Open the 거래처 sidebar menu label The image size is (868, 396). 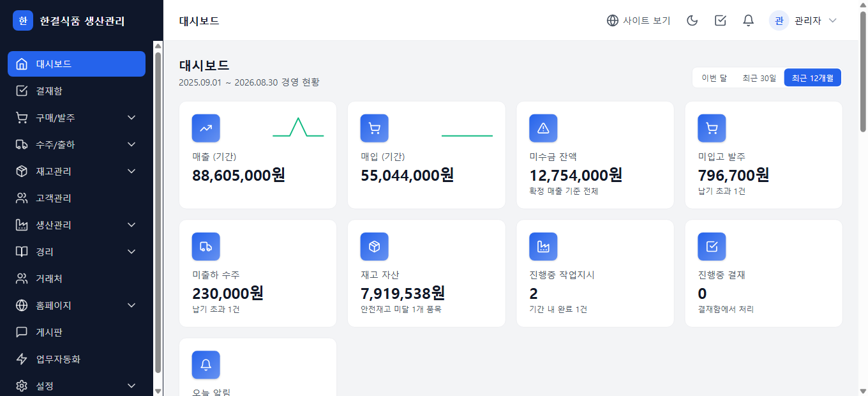click(49, 278)
